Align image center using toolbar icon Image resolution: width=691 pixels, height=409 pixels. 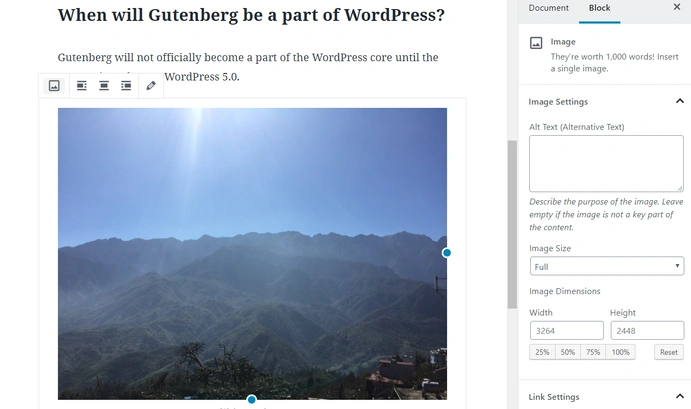(x=104, y=86)
